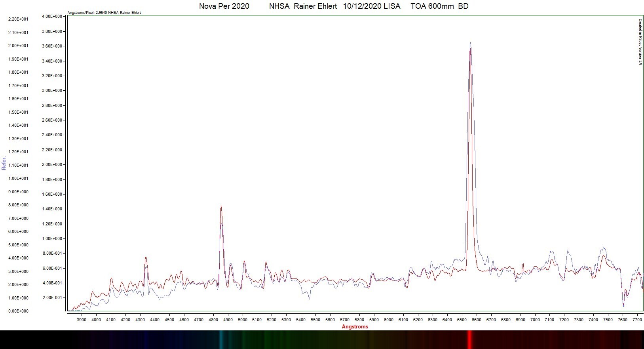Click the red Angstroms x-axis label
This screenshot has height=349, width=644.
[355, 327]
